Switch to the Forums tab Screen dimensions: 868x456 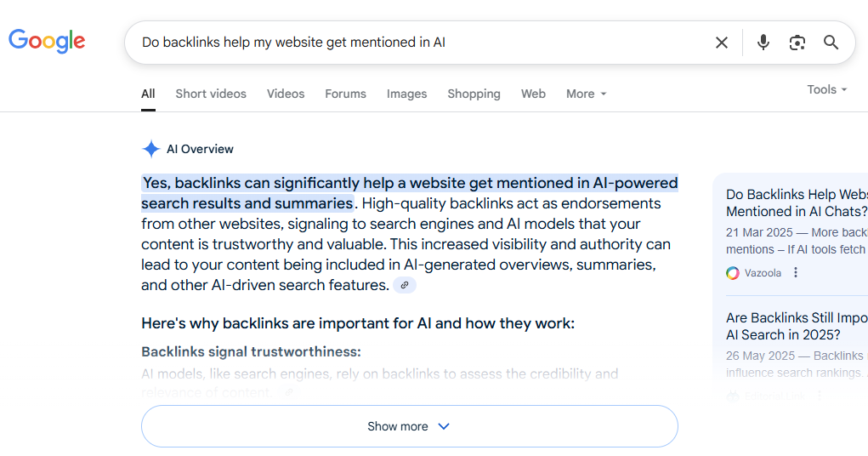click(345, 94)
